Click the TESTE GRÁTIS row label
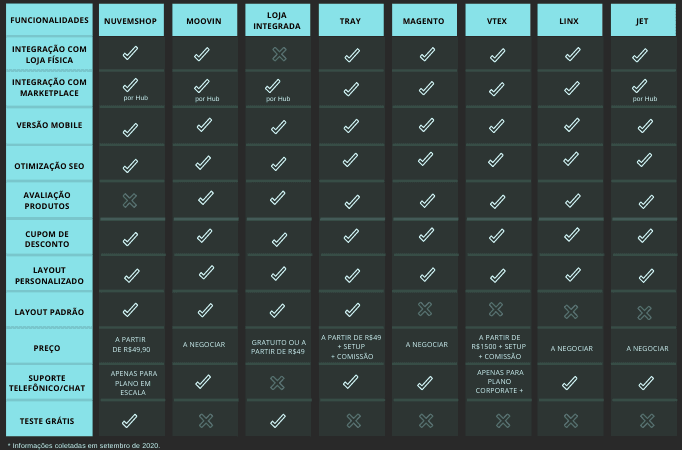 49,419
